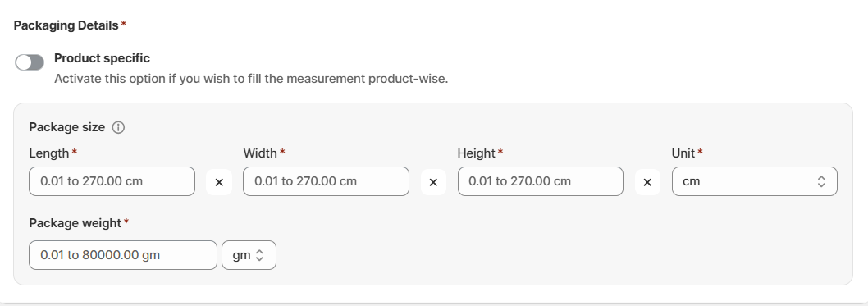Click the up-down chevron in Unit dropdown
The width and height of the screenshot is (868, 306).
click(x=821, y=181)
